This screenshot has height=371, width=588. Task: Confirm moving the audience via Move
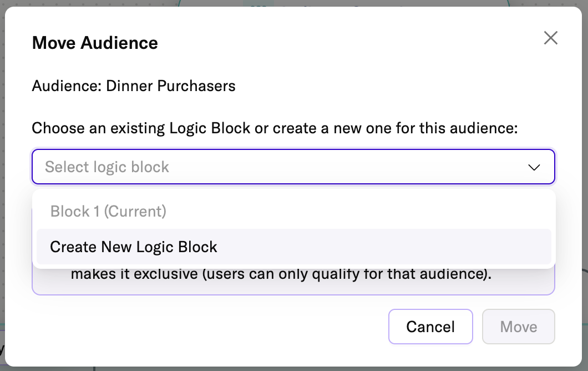pyautogui.click(x=518, y=327)
